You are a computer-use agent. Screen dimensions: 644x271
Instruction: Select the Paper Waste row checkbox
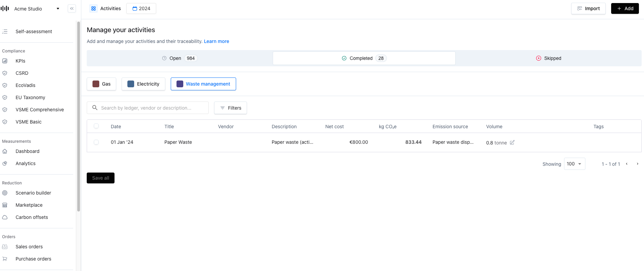click(x=96, y=142)
